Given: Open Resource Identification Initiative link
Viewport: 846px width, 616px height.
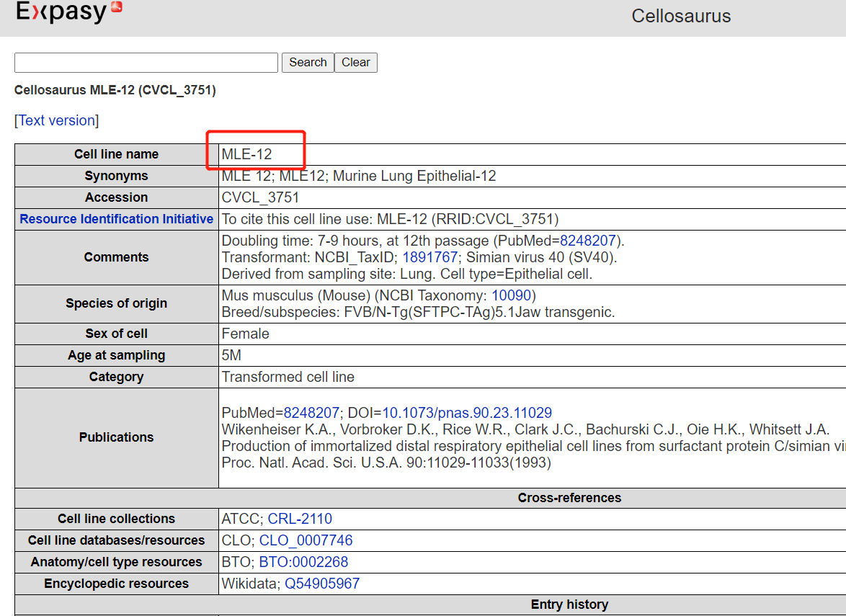Looking at the screenshot, I should (x=117, y=219).
